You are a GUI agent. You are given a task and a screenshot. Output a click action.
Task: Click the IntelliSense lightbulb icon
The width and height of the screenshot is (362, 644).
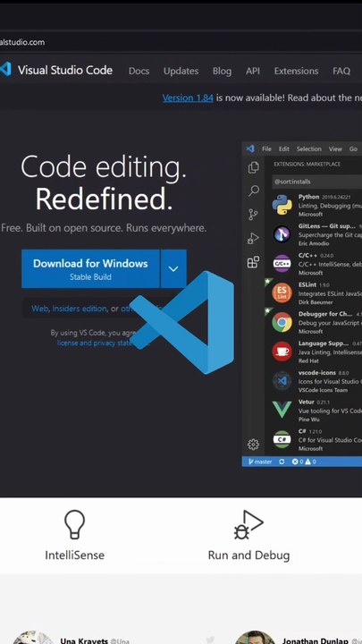pyautogui.click(x=74, y=524)
